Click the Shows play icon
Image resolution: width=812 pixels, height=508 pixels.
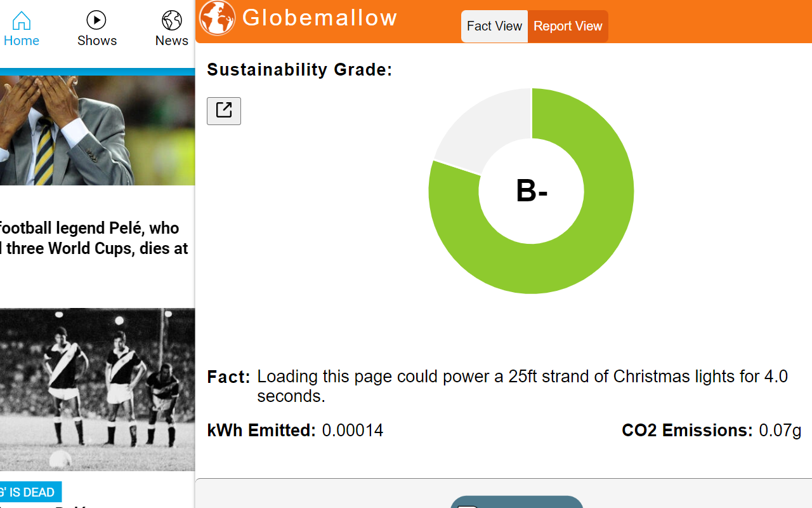pos(96,19)
